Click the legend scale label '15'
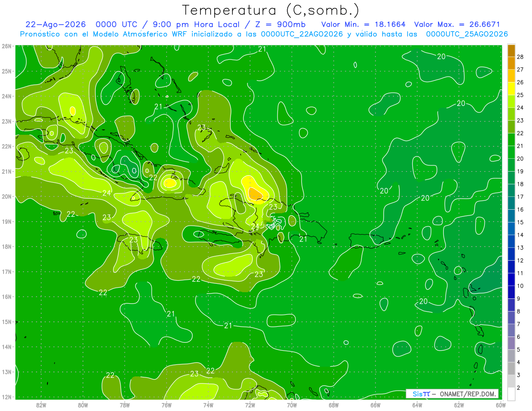The width and height of the screenshot is (532, 411). [x=520, y=222]
